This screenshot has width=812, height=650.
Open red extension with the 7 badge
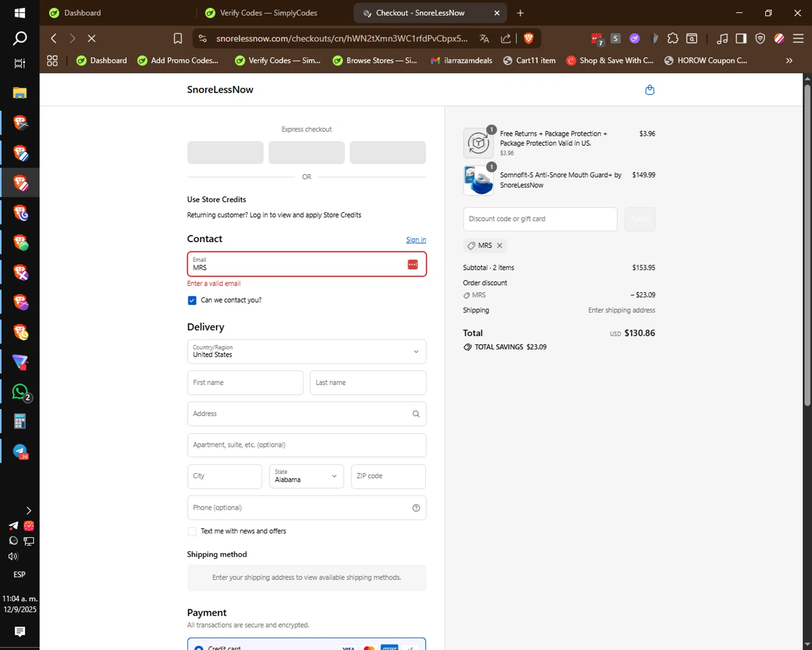(597, 38)
